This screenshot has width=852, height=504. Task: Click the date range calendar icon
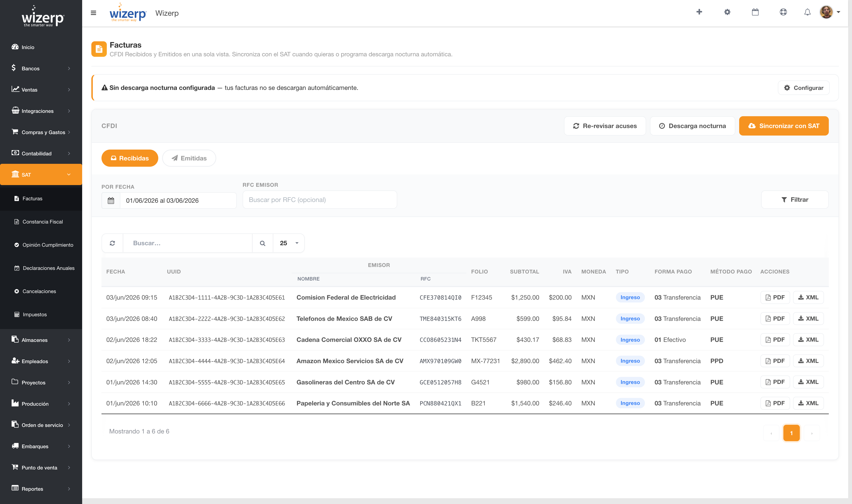111,200
